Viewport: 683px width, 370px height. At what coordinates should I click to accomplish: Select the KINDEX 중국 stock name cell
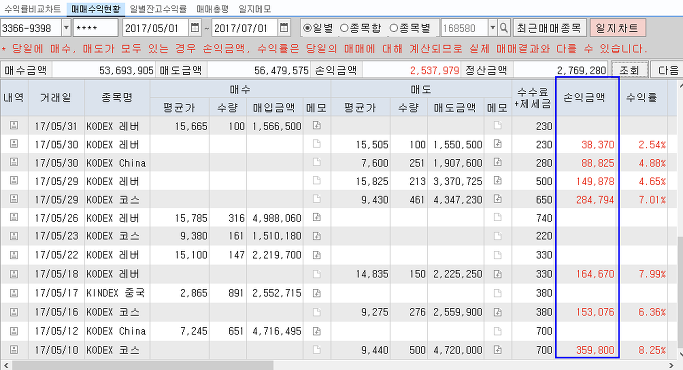117,293
